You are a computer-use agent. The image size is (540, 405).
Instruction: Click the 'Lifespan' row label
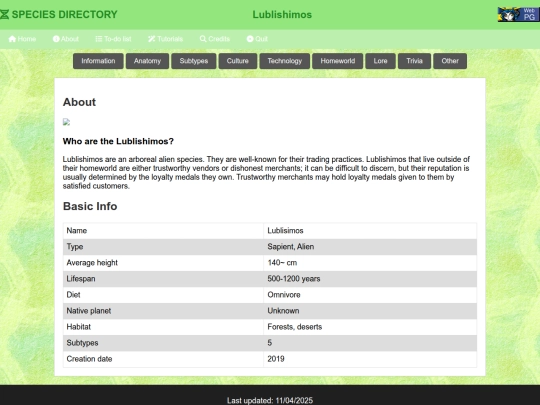[x=81, y=279]
